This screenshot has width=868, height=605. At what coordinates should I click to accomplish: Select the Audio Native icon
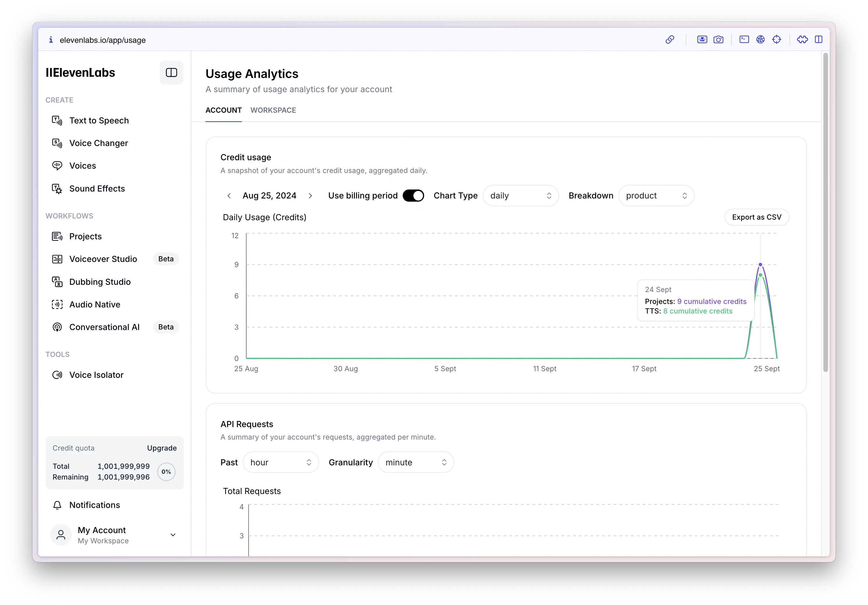point(57,305)
